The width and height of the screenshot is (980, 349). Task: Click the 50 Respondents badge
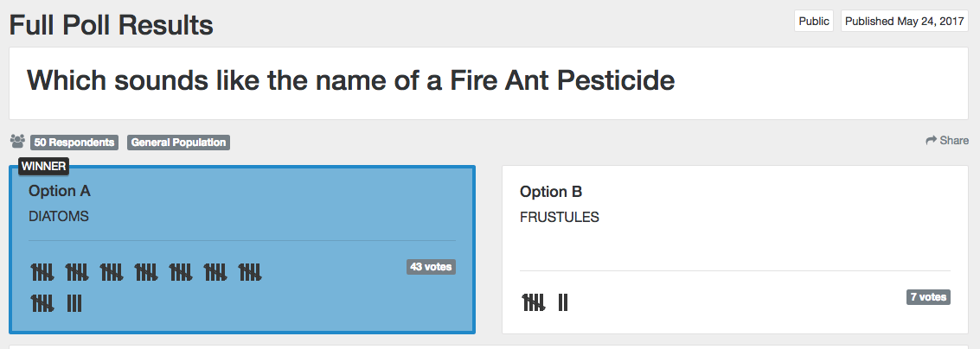coord(74,142)
